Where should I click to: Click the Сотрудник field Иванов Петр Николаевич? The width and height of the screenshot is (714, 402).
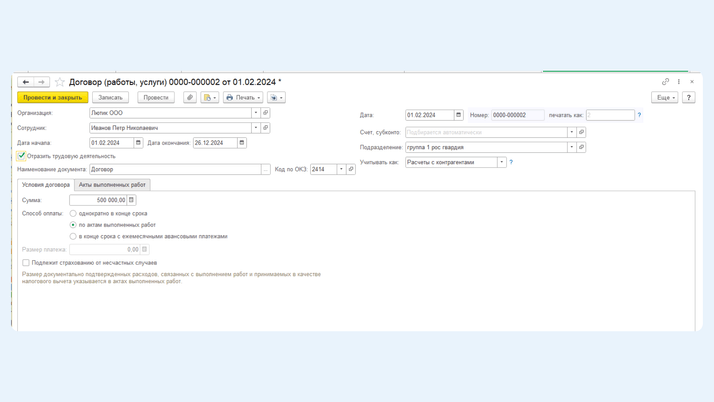coord(171,128)
